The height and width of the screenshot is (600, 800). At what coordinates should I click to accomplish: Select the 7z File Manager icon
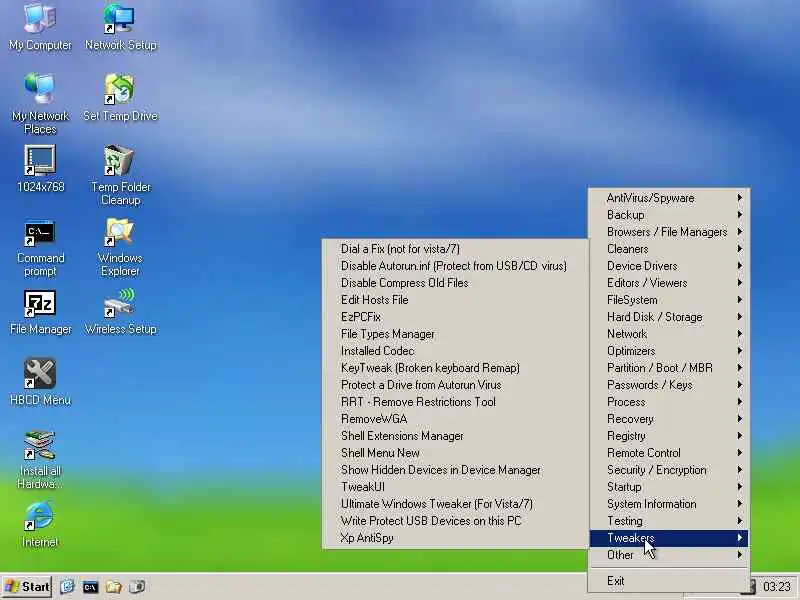click(x=40, y=312)
